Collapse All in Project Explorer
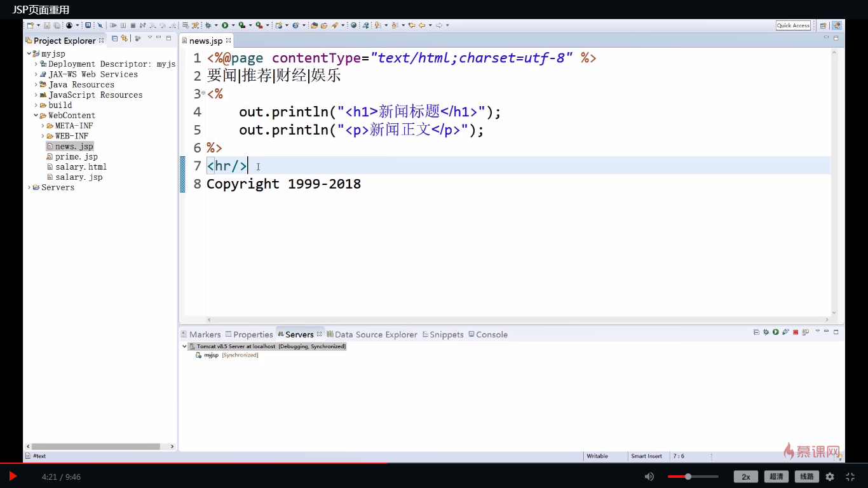868x488 pixels. point(114,38)
